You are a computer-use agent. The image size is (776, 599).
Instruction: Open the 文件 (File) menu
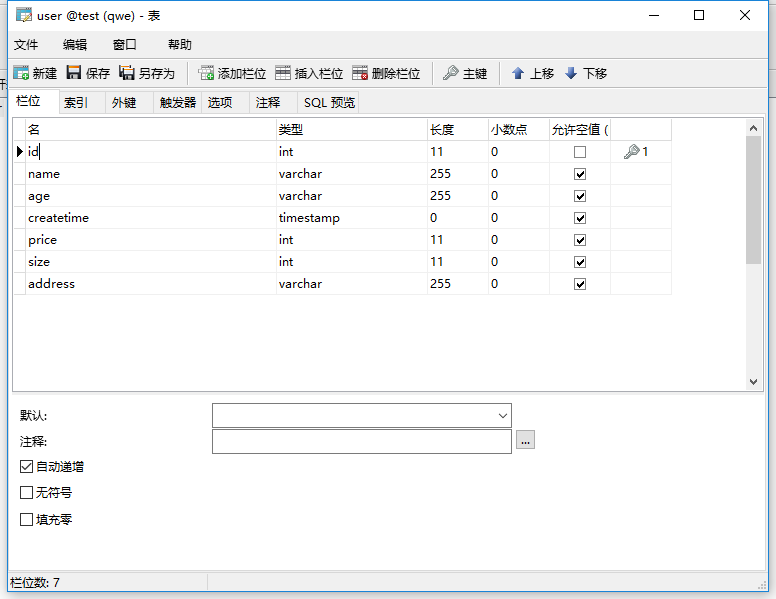pyautogui.click(x=26, y=45)
